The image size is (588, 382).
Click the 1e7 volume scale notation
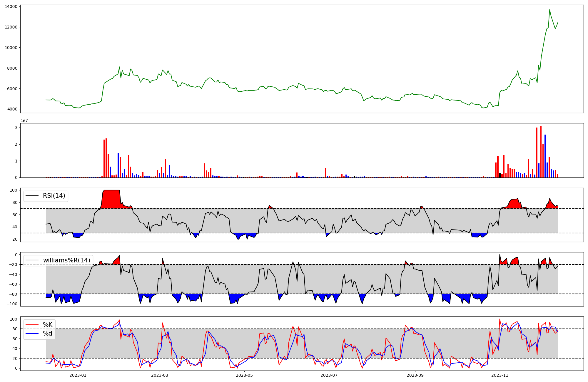(x=24, y=120)
